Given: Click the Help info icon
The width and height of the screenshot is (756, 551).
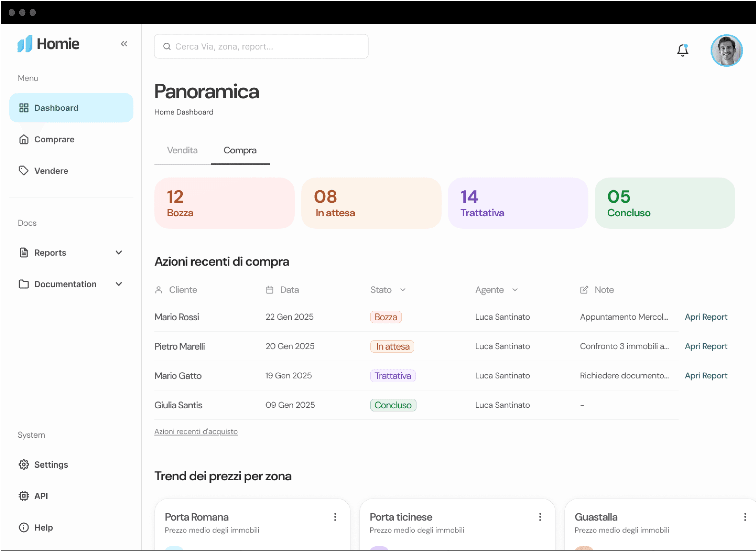Looking at the screenshot, I should [24, 527].
